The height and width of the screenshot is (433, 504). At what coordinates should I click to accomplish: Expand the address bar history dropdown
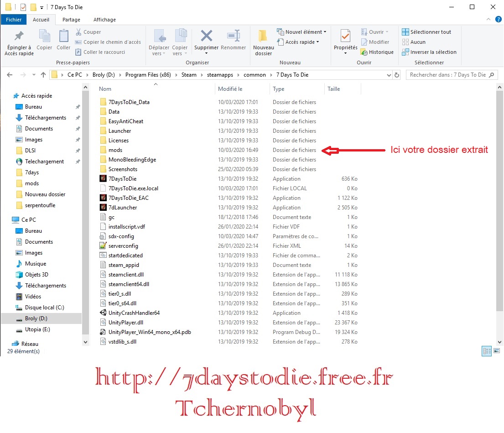click(x=389, y=75)
